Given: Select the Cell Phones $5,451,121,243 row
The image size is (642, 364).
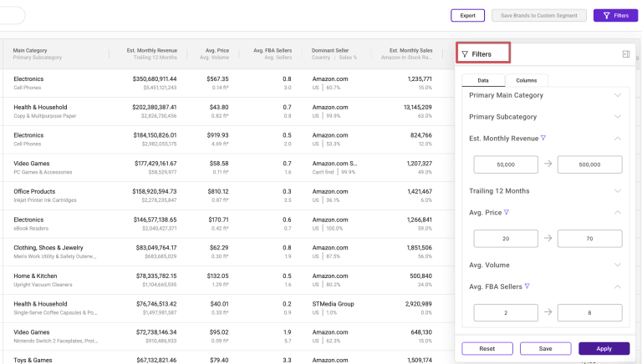Looking at the screenshot, I should pyautogui.click(x=227, y=83).
